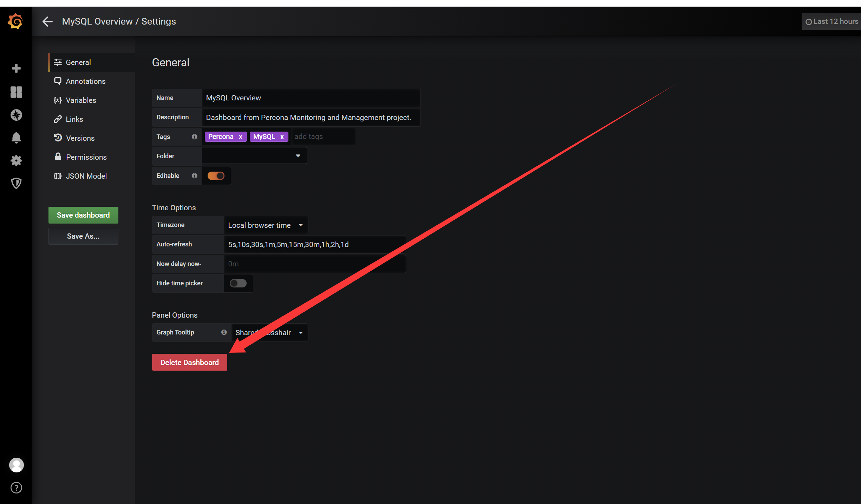Enable the Hide time picker switch
This screenshot has height=504, width=861.
click(x=238, y=283)
